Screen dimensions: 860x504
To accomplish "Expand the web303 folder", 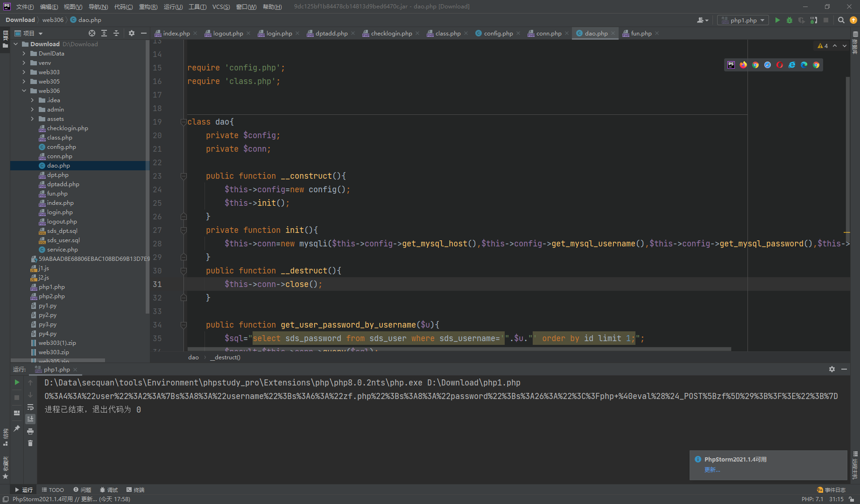I will pyautogui.click(x=24, y=72).
